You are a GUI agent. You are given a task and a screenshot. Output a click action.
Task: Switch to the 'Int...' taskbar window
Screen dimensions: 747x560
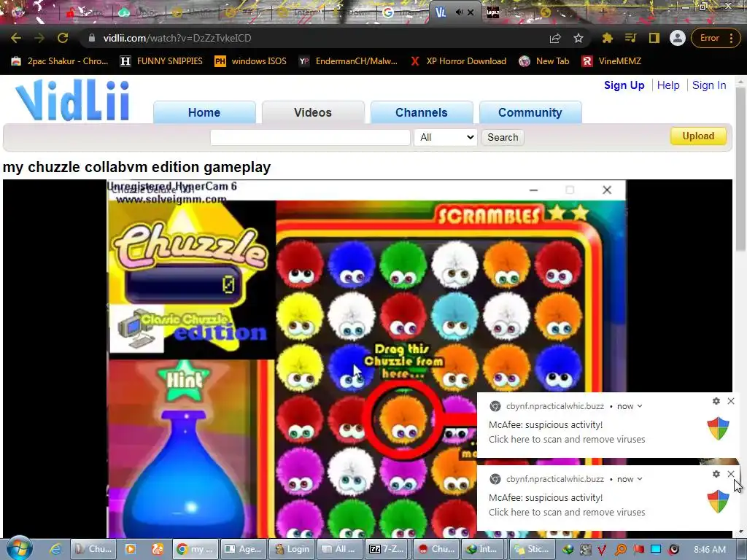pyautogui.click(x=485, y=549)
